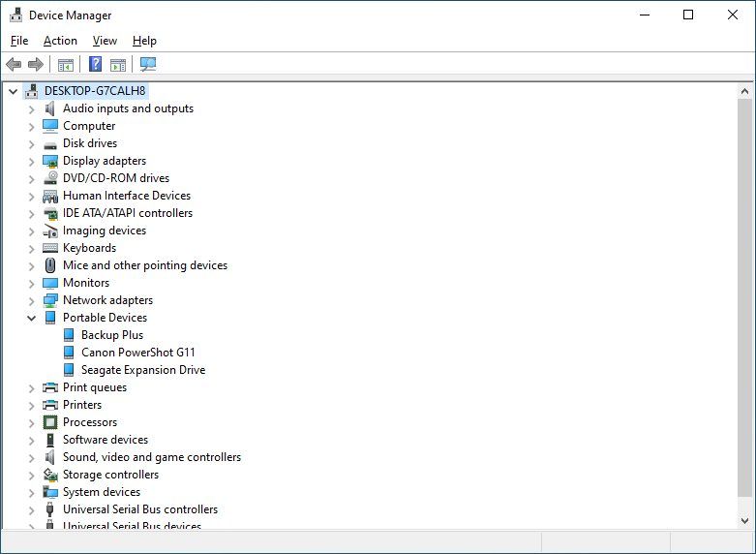Click the Portable Devices category icon
The height and width of the screenshot is (554, 756).
point(50,318)
